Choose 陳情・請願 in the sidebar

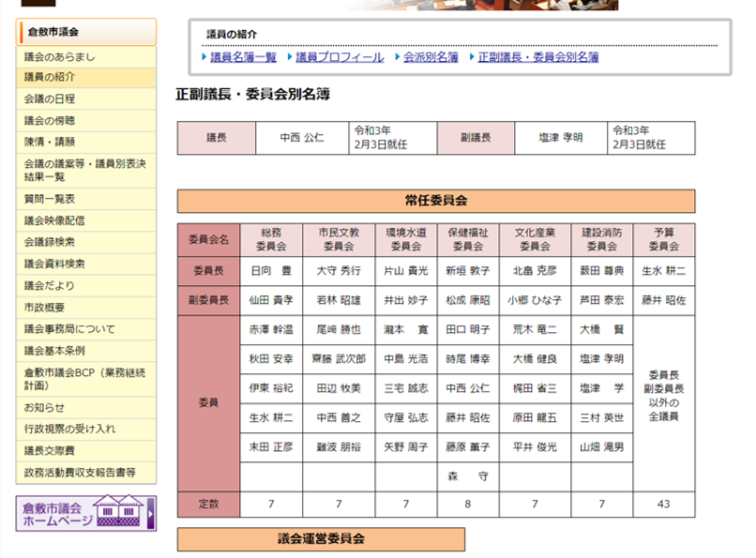[x=86, y=143]
